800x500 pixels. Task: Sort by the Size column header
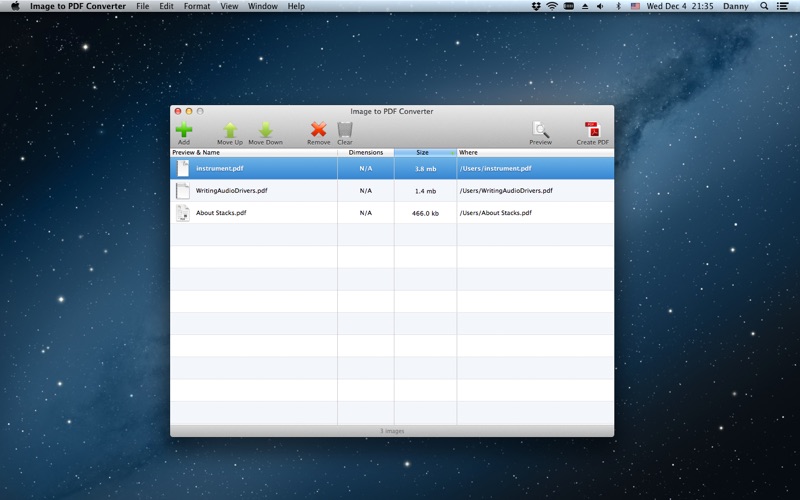[x=425, y=153]
